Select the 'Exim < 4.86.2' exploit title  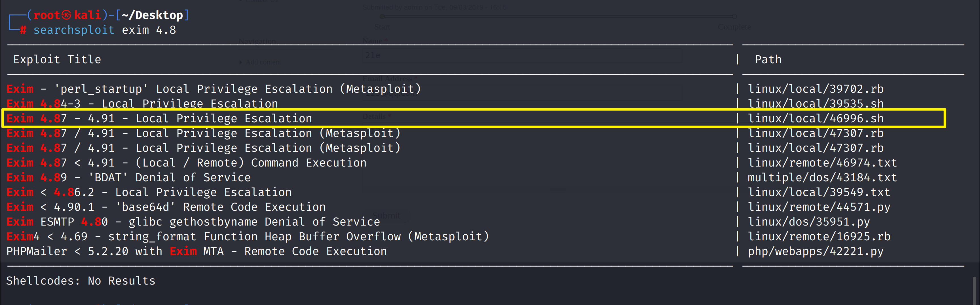[x=149, y=192]
